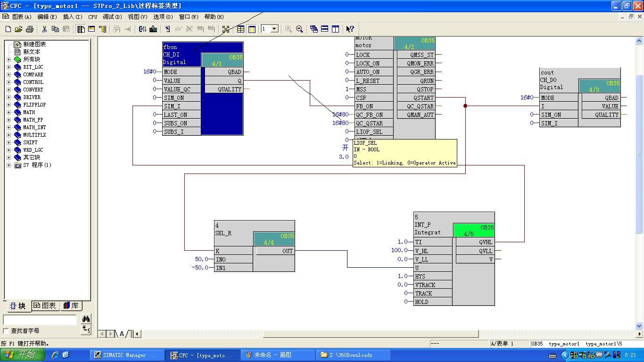
Task: Toggle the 查找首字母 checkbox
Action: [6, 331]
